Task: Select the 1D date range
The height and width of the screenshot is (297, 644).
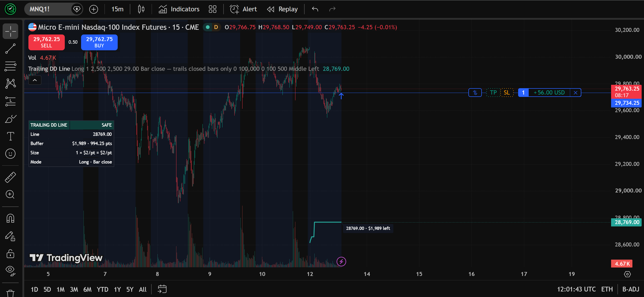Action: [x=34, y=289]
